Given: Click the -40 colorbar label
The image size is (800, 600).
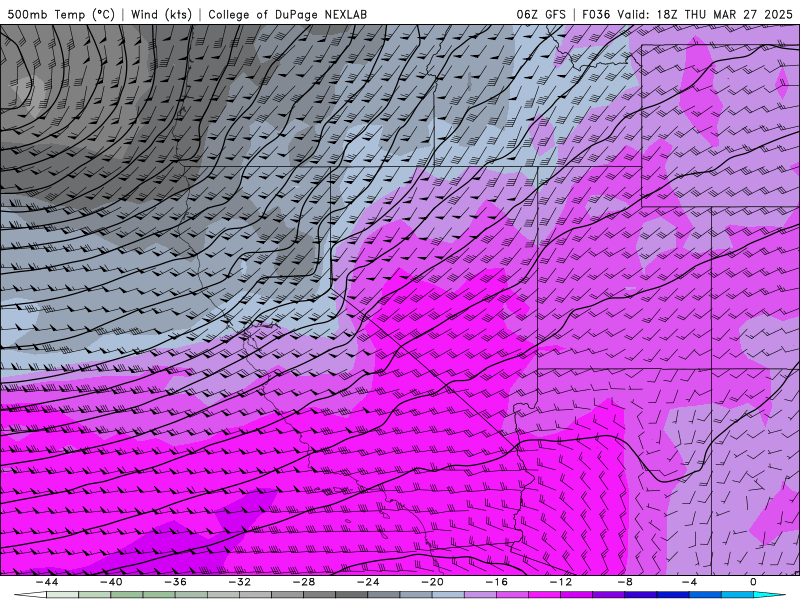Looking at the screenshot, I should (111, 582).
